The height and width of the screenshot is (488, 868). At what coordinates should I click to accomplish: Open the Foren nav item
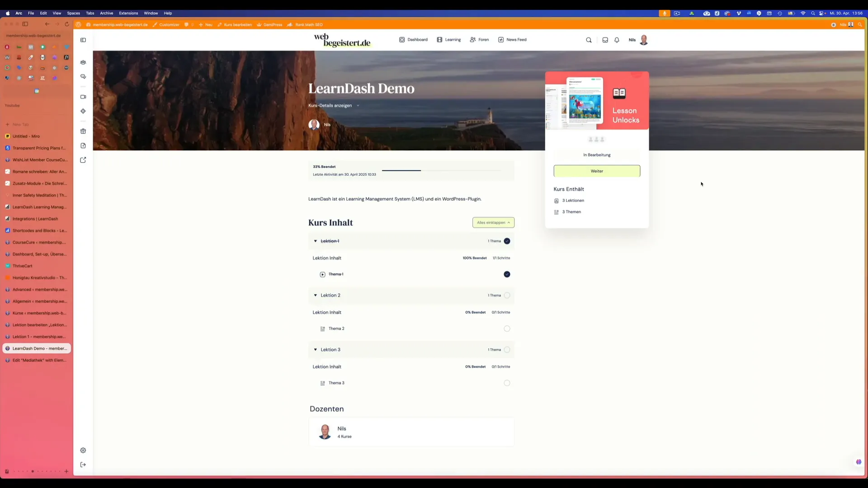(x=479, y=40)
